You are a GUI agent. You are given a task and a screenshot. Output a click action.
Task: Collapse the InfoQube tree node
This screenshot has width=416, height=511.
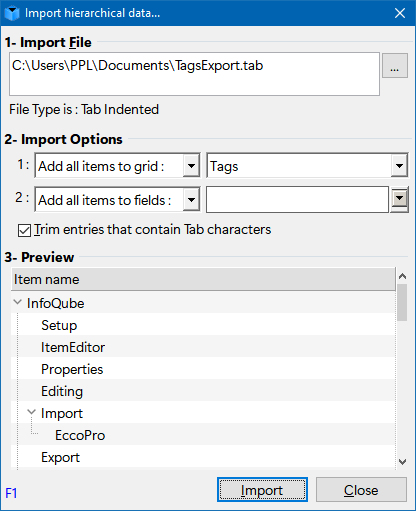pos(17,302)
